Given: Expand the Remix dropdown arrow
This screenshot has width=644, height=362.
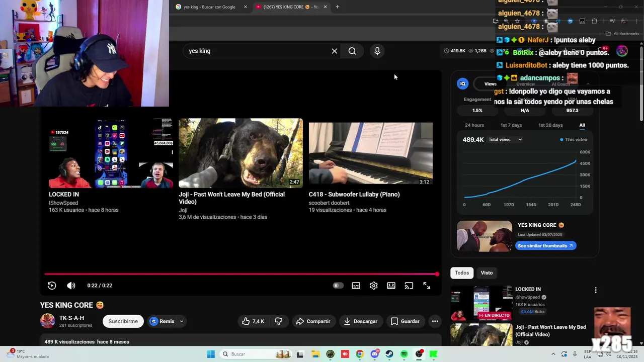Looking at the screenshot, I should tap(182, 321).
